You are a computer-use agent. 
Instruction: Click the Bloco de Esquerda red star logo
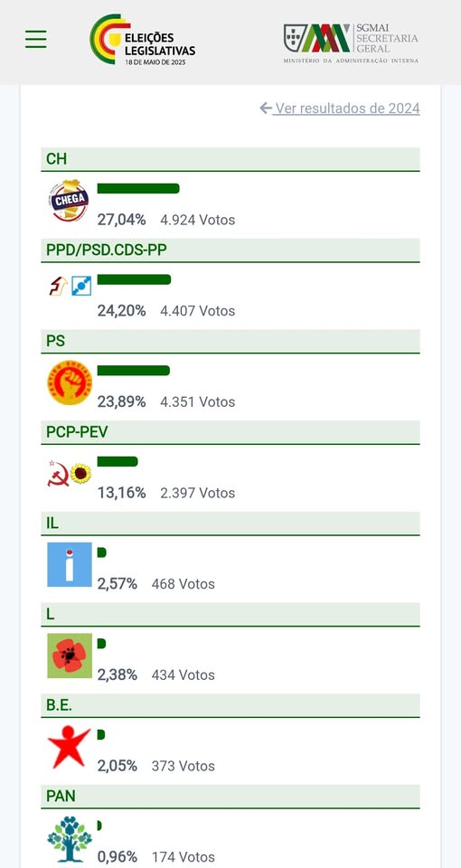(70, 747)
